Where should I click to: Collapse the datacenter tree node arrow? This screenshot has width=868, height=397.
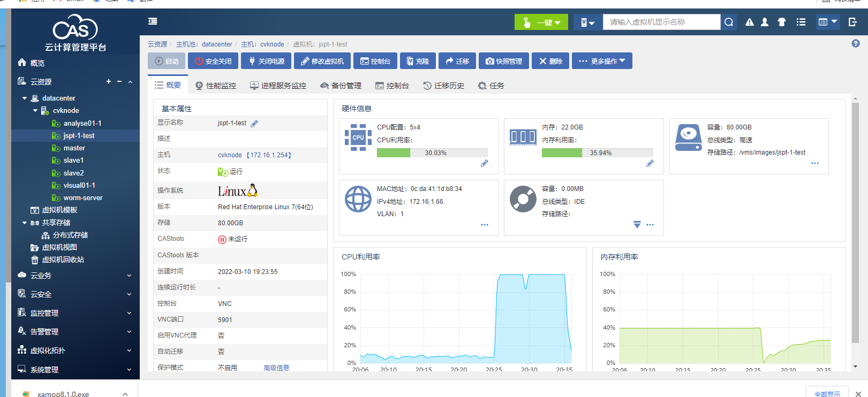[25, 98]
